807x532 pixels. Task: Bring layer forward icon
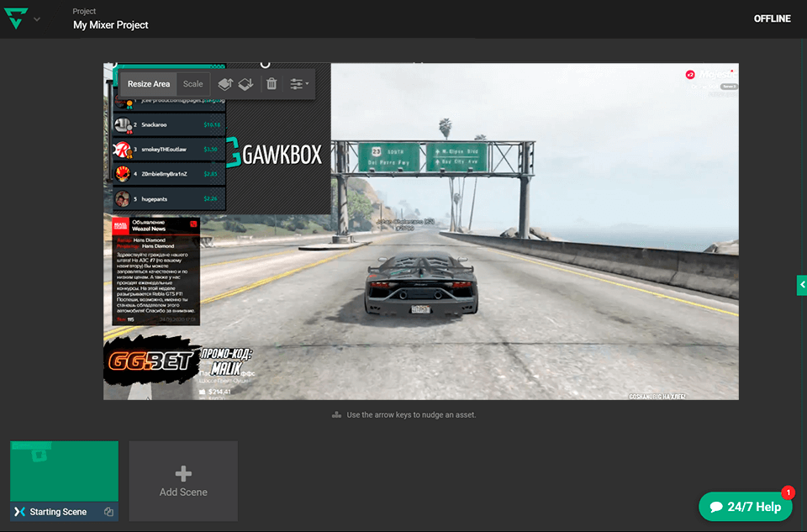[225, 84]
